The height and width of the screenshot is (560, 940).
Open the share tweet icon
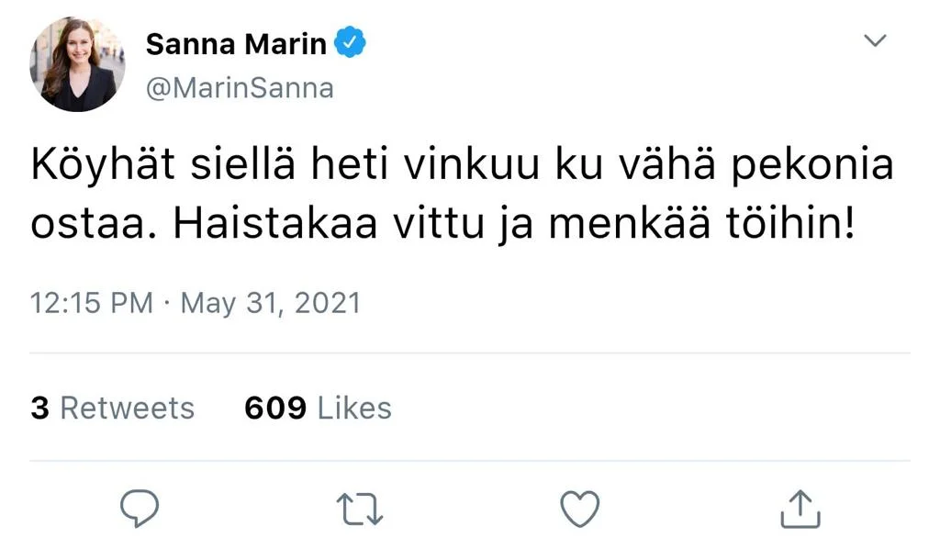[x=799, y=509]
